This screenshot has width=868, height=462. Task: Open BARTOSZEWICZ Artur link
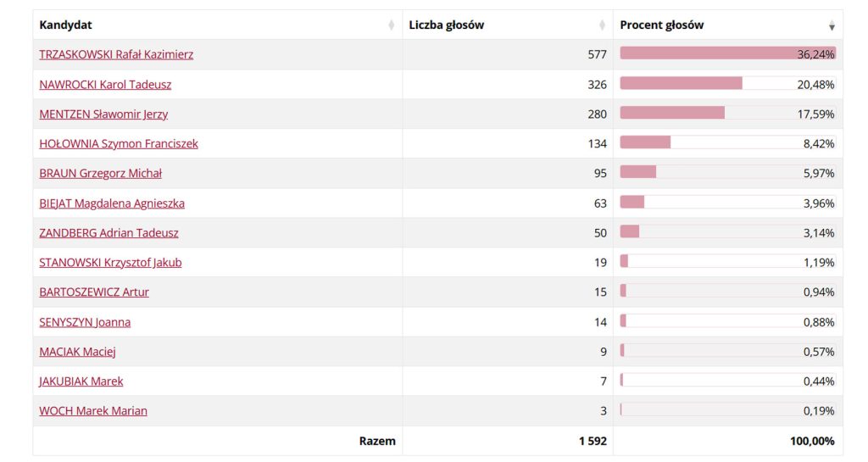[x=94, y=292]
